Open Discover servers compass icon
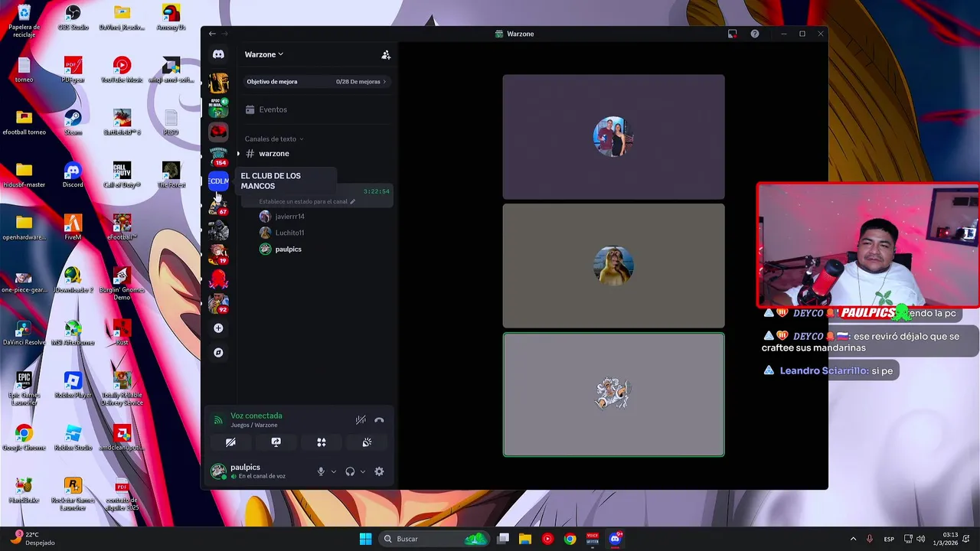Screen dimensions: 980x551 218,353
